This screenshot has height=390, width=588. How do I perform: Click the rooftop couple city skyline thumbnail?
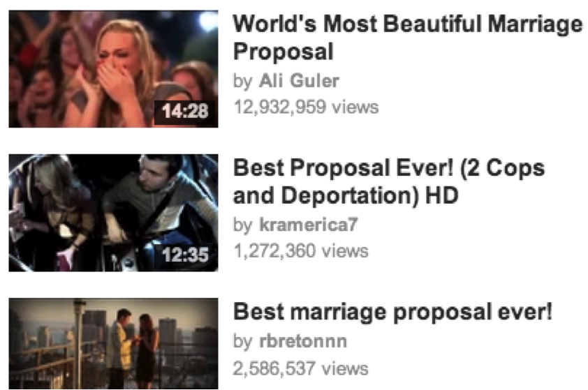point(113,343)
